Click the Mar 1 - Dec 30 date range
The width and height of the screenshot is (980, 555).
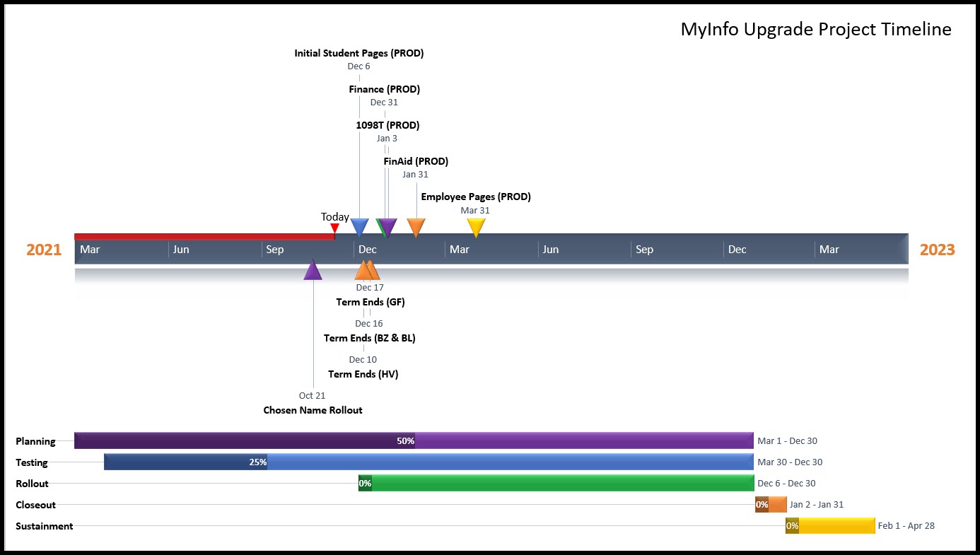(x=787, y=441)
